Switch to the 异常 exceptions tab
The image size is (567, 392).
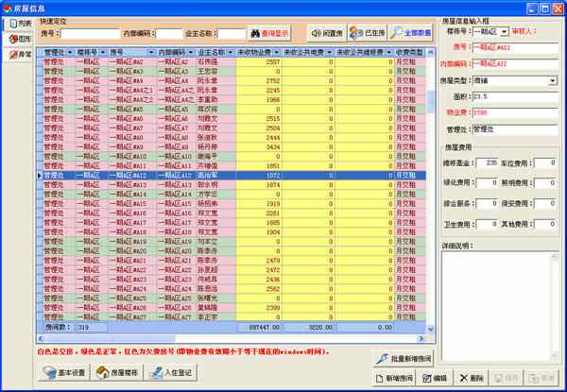click(x=18, y=55)
